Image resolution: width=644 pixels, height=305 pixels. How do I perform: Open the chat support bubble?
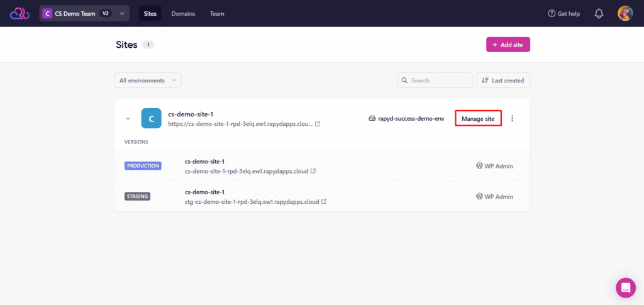tap(625, 287)
